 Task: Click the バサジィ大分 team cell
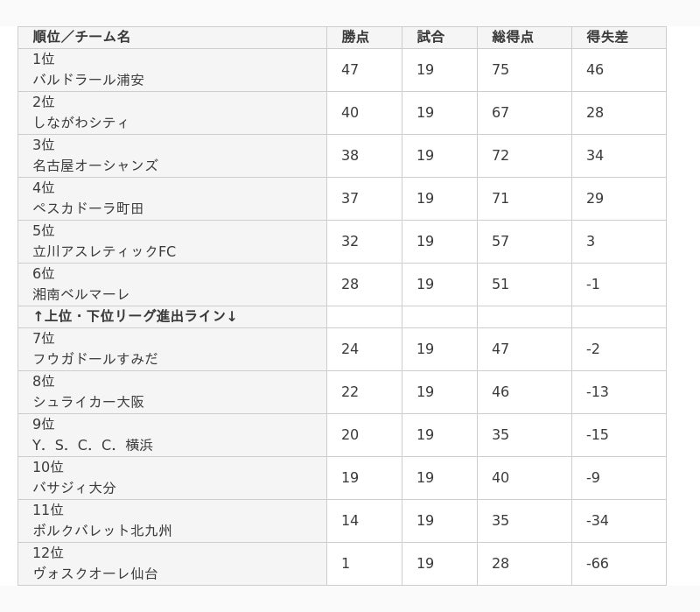coord(172,478)
